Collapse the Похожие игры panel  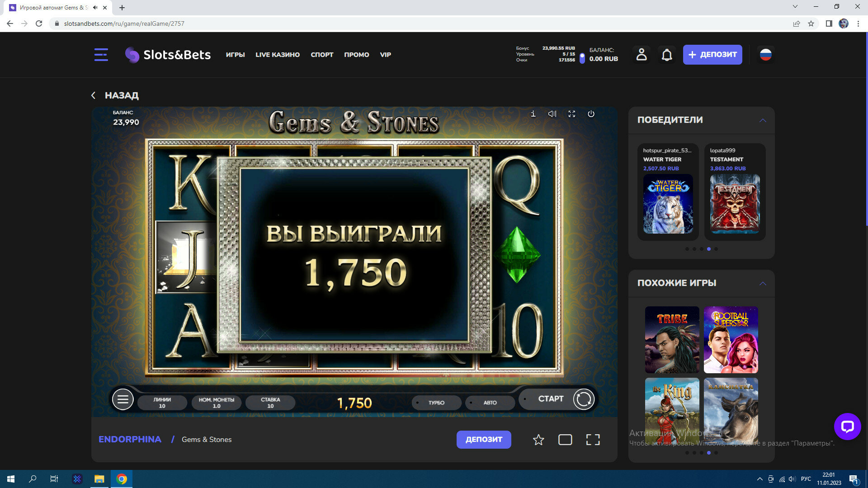click(763, 283)
